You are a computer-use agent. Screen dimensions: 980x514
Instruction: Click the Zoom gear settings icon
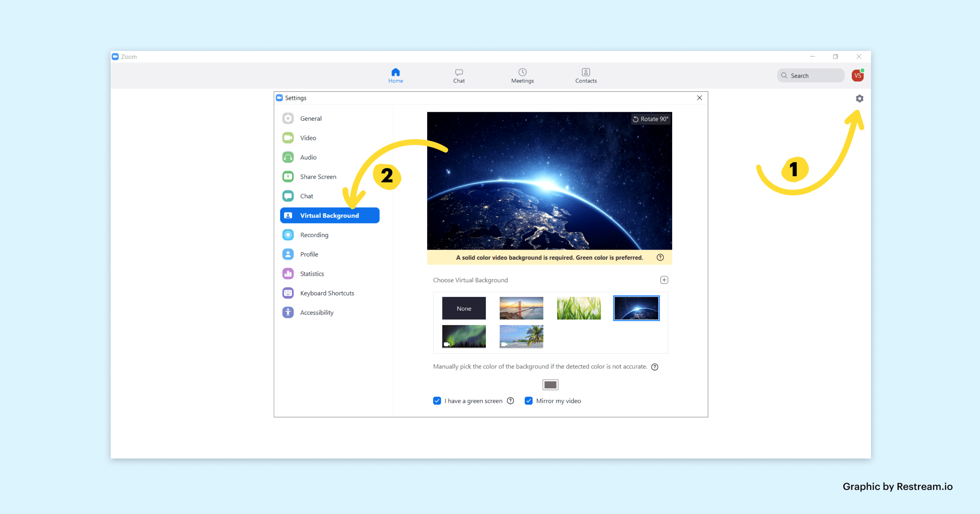860,98
